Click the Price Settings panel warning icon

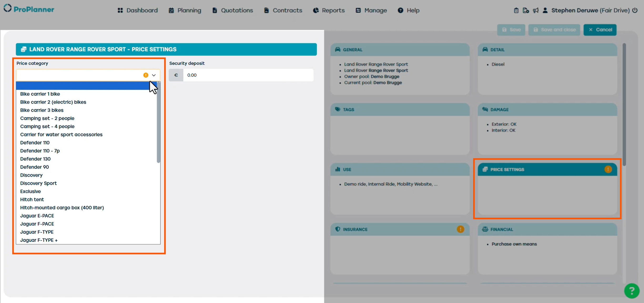[608, 169]
